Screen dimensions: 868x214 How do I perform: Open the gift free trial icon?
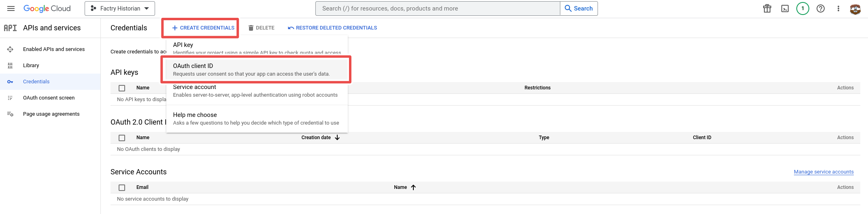767,8
